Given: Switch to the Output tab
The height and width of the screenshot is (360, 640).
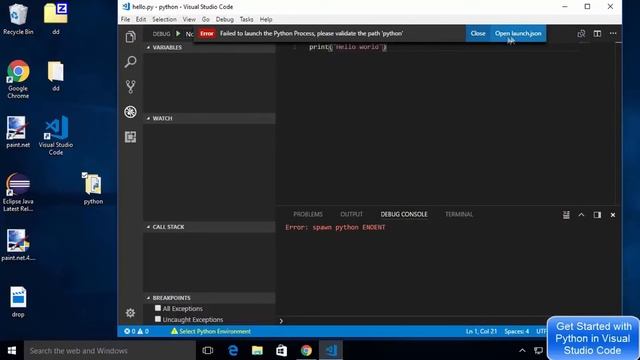Looking at the screenshot, I should 351,214.
